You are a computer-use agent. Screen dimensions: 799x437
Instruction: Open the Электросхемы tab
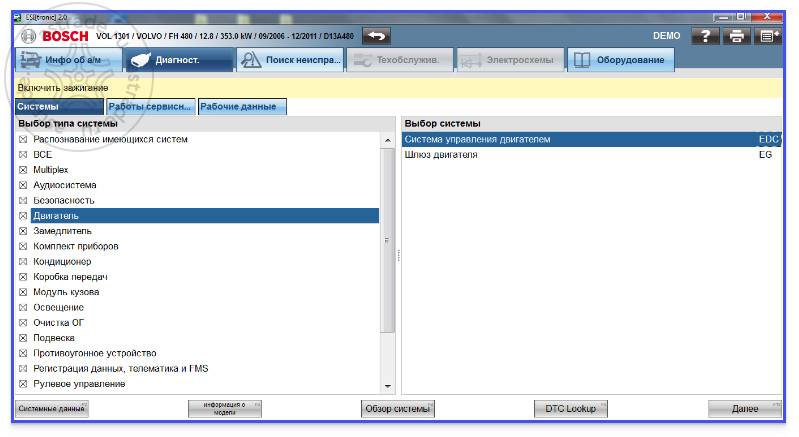(511, 60)
